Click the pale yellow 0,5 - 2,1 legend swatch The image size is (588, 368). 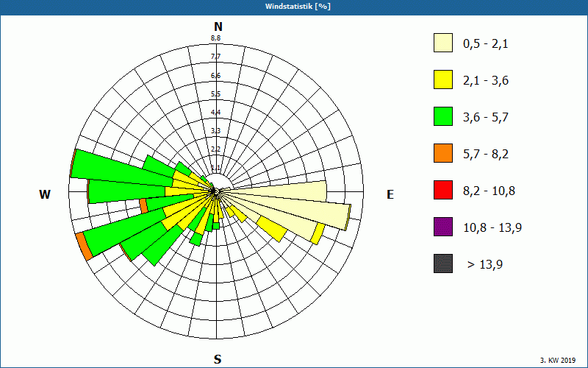click(443, 43)
